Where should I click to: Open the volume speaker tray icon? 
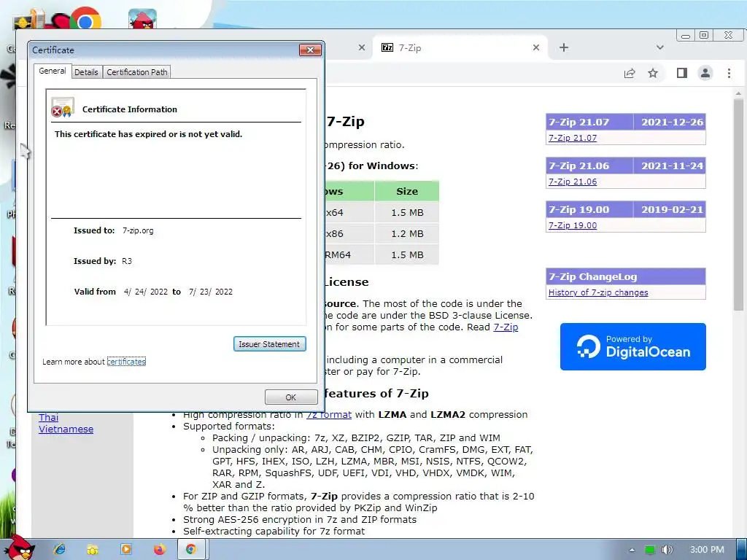667,550
